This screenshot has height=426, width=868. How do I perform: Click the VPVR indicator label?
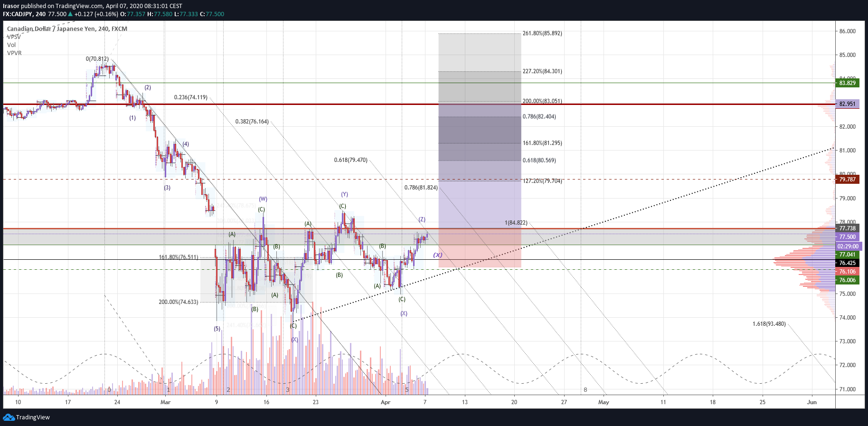coord(14,53)
